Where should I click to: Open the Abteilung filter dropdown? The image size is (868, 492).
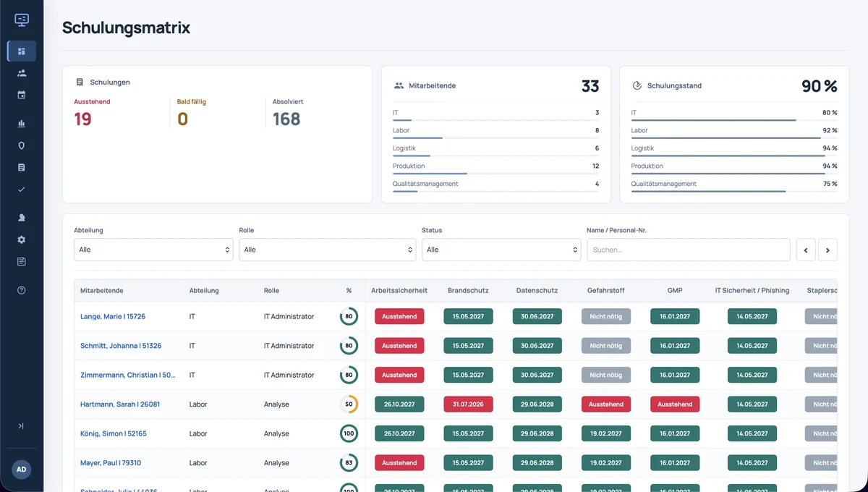tap(153, 250)
